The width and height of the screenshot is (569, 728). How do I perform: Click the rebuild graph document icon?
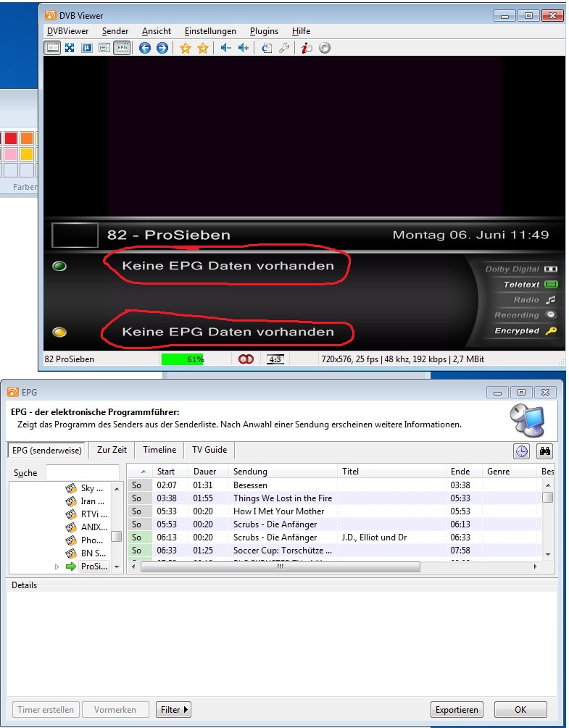pyautogui.click(x=267, y=47)
